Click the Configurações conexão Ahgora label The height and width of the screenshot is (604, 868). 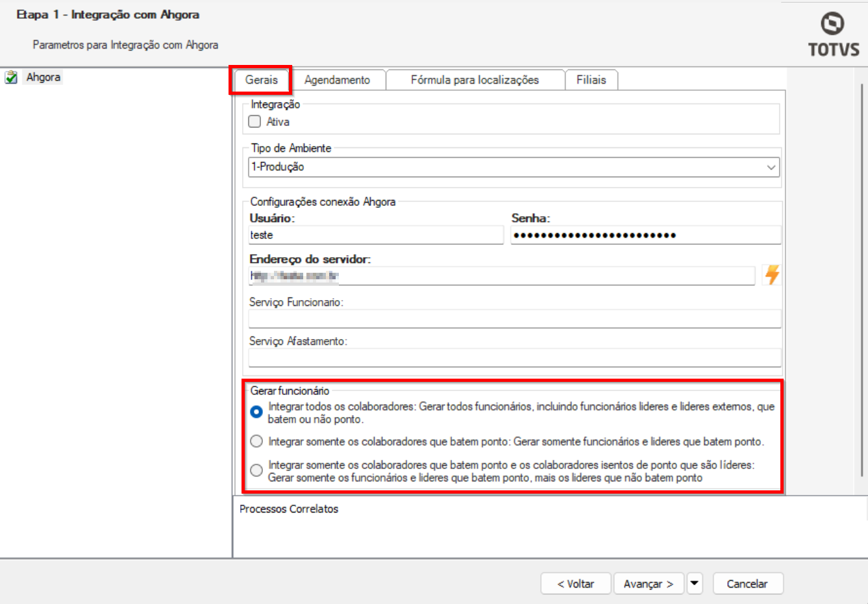point(323,202)
